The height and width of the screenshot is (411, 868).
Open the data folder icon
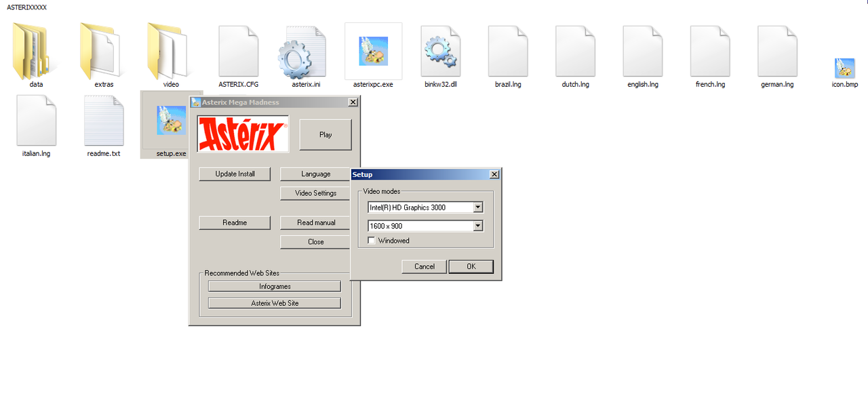[31, 51]
